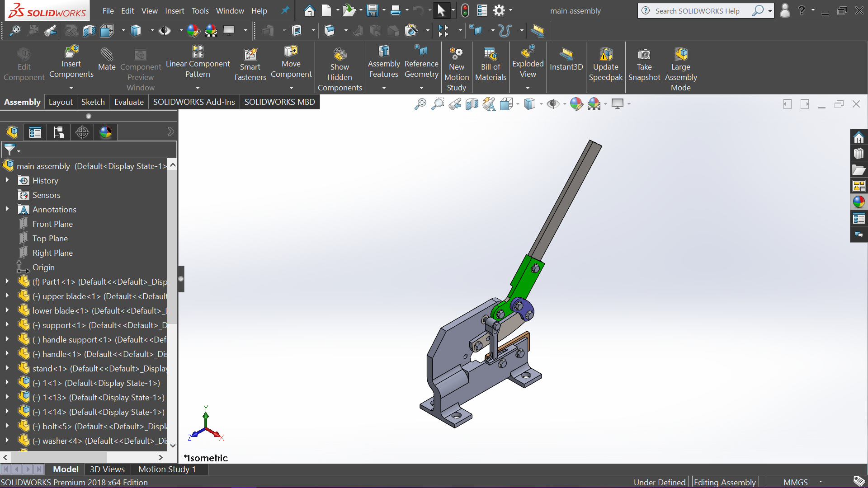The height and width of the screenshot is (488, 868).
Task: Expand the stand<1> component
Action: [x=7, y=368]
